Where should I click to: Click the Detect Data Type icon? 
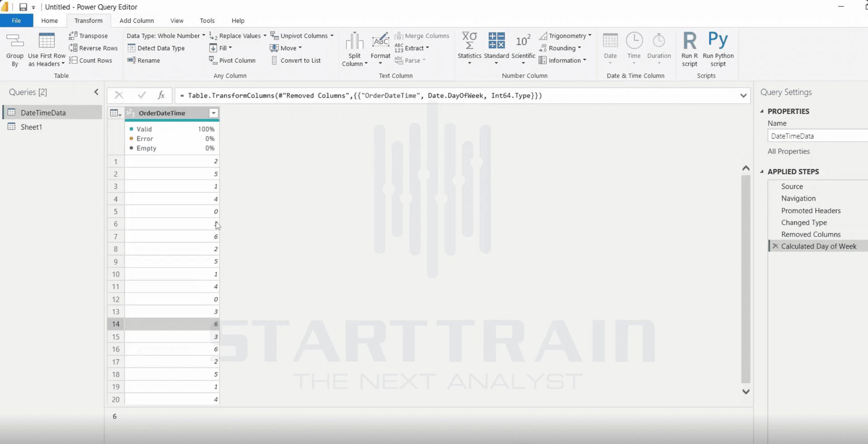132,48
